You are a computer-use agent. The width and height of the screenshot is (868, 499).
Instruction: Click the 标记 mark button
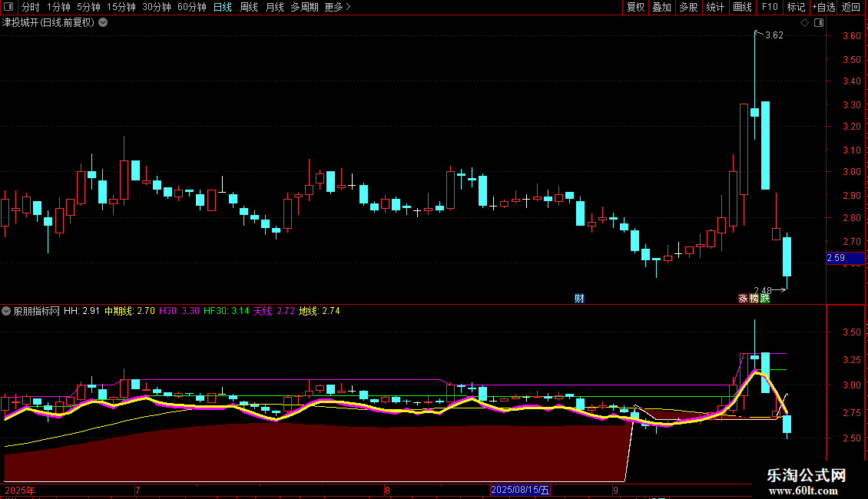coord(796,7)
